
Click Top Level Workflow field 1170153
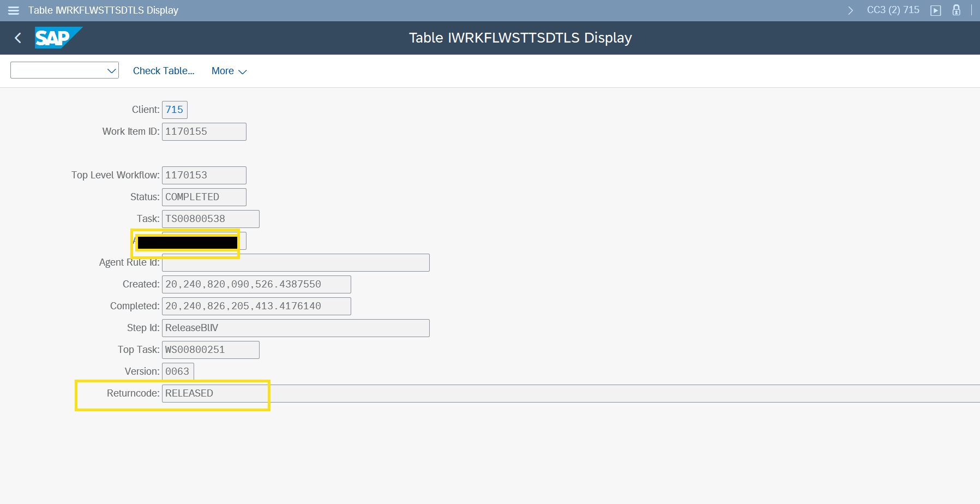(x=204, y=175)
